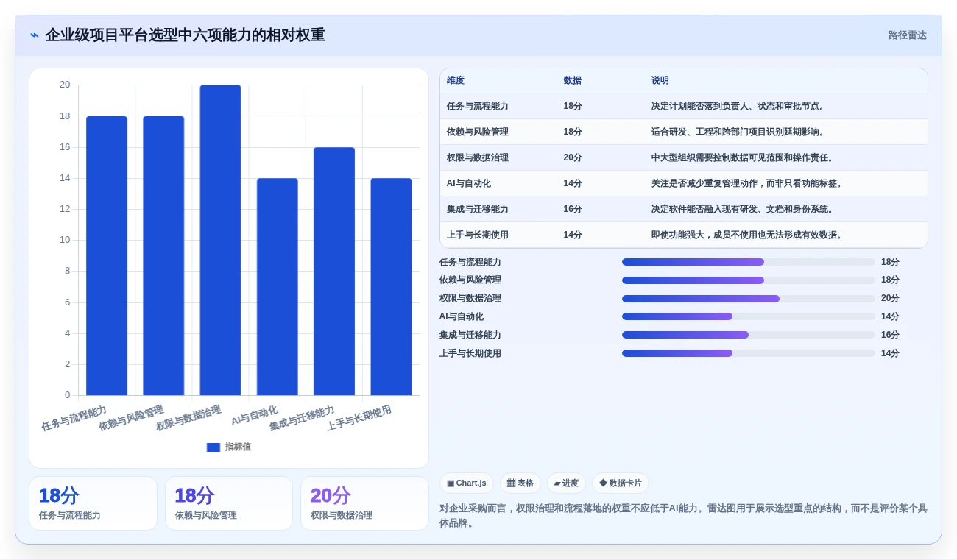Click the x-axis label AI与自动化

pyautogui.click(x=255, y=416)
